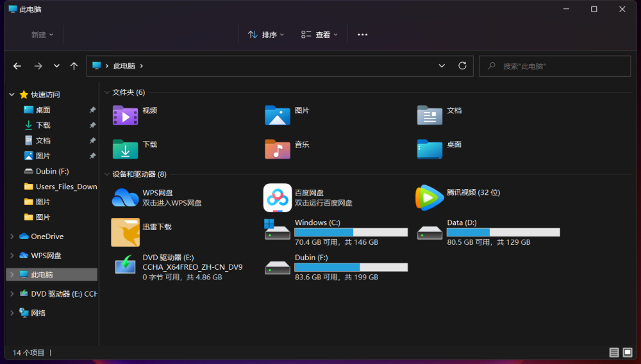Open the 视频 videos folder icon

[x=125, y=115]
